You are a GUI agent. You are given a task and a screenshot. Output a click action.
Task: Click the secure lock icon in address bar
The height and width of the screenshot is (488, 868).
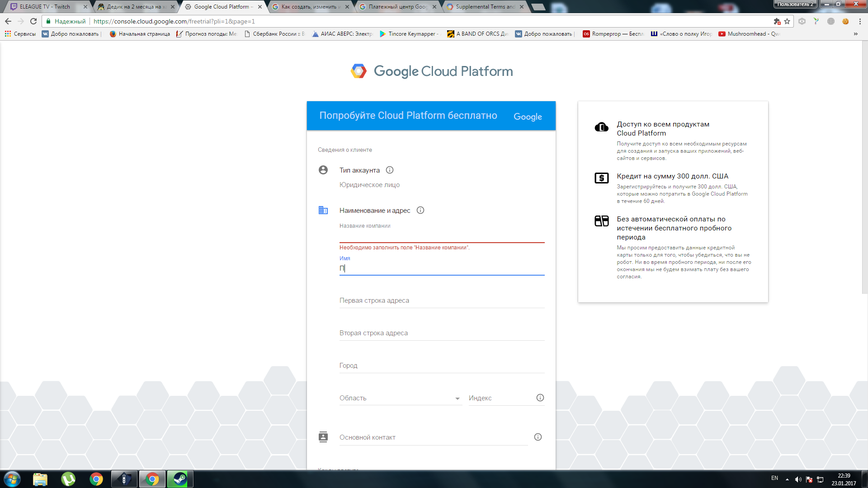click(x=48, y=21)
